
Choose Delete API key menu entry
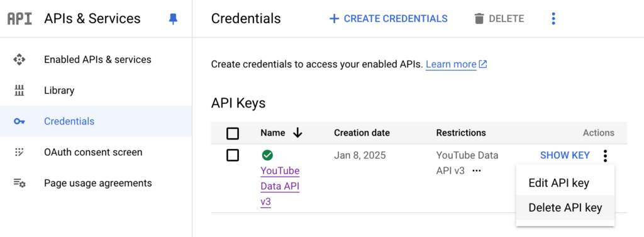point(565,207)
